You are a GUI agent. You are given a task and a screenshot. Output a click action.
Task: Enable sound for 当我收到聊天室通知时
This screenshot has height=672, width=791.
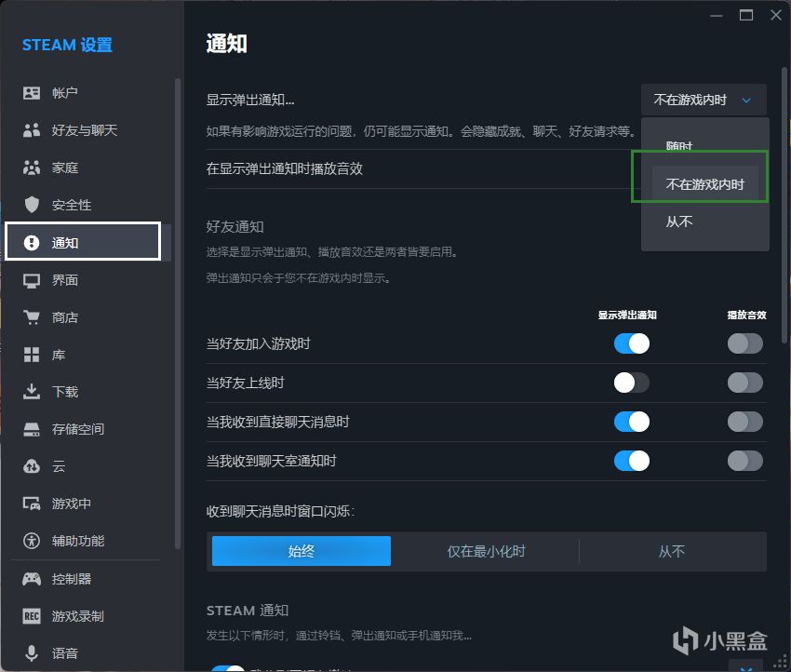[744, 461]
